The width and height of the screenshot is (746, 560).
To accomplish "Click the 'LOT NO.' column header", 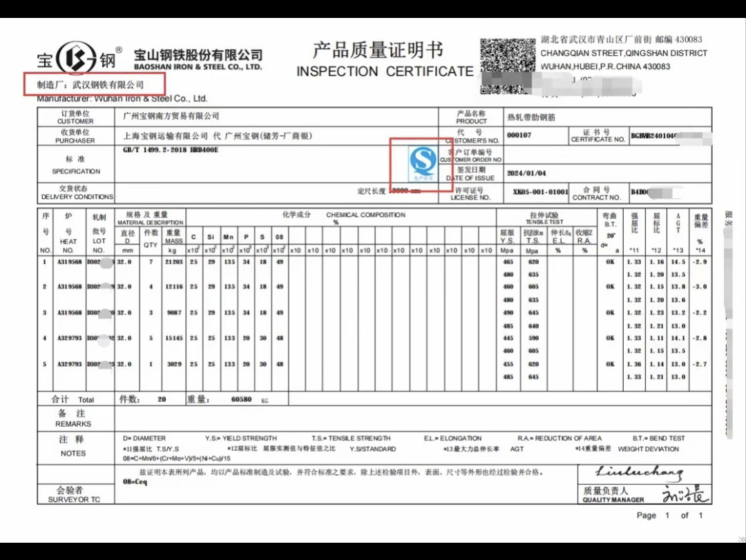I will (x=99, y=246).
